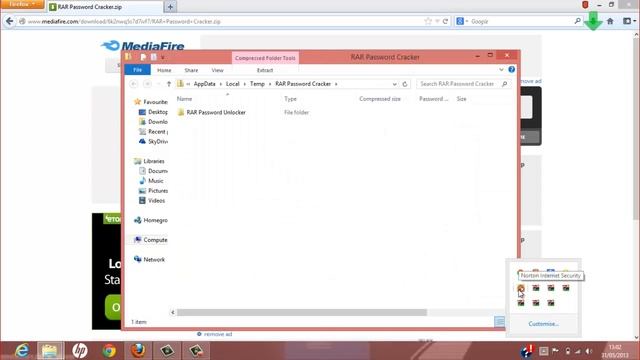The image size is (640, 360).
Task: Switch to the Home ribbon tab
Action: point(164,70)
